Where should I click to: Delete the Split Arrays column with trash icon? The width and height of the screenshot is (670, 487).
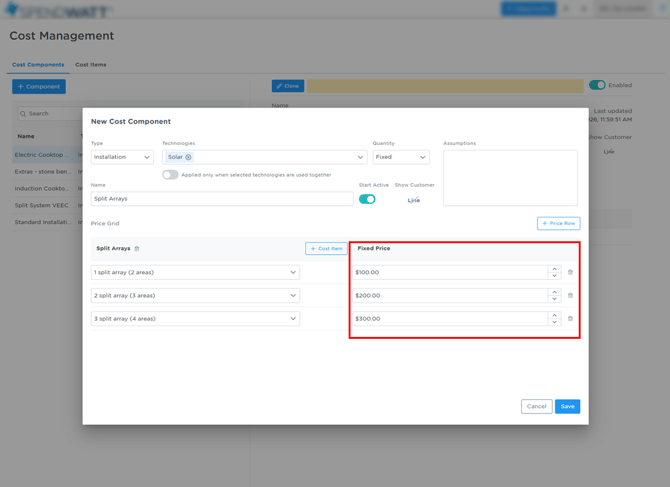click(x=137, y=249)
